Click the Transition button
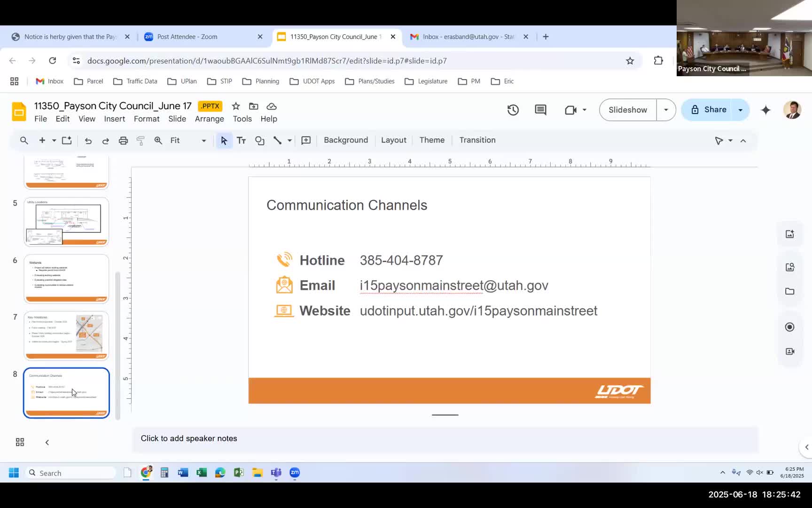This screenshot has height=508, width=812. 477,140
